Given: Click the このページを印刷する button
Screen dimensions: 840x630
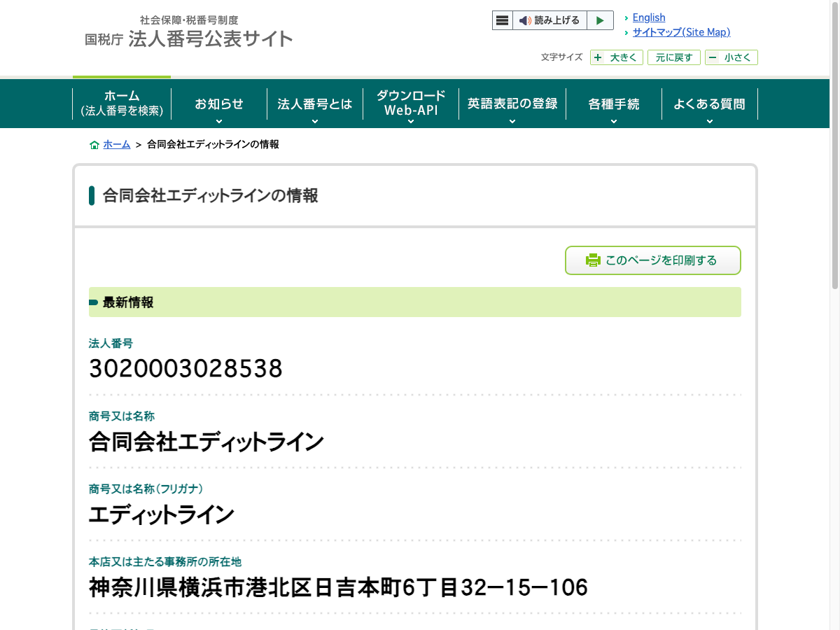Looking at the screenshot, I should [x=653, y=260].
